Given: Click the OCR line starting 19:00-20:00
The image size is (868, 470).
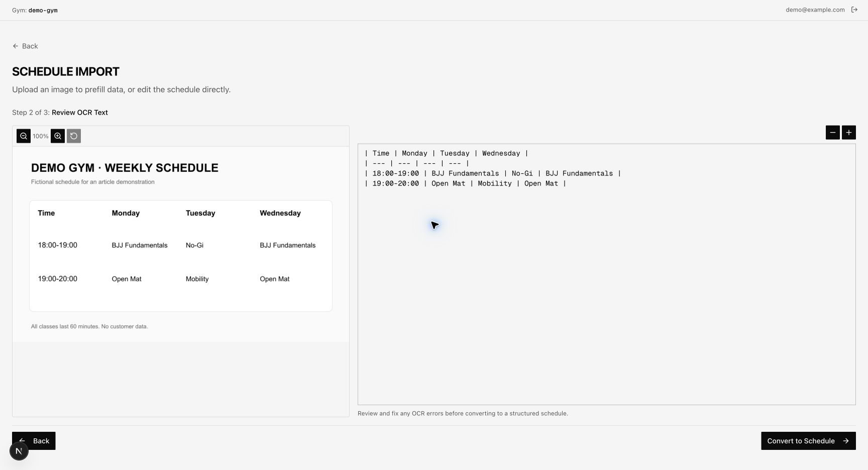Looking at the screenshot, I should click(466, 183).
